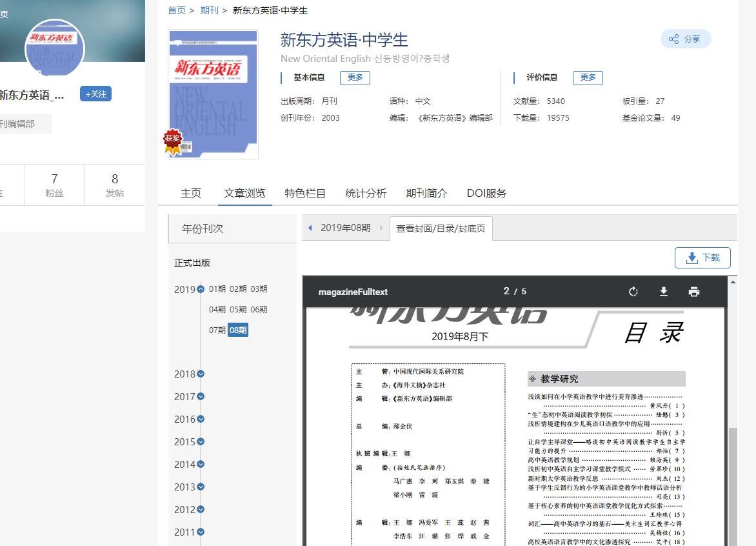756x546 pixels.
Task: Open the 期刊简介 tab
Action: [426, 194]
